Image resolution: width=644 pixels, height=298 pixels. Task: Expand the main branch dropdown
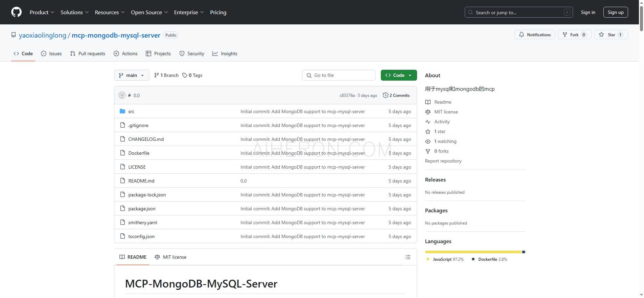click(132, 75)
